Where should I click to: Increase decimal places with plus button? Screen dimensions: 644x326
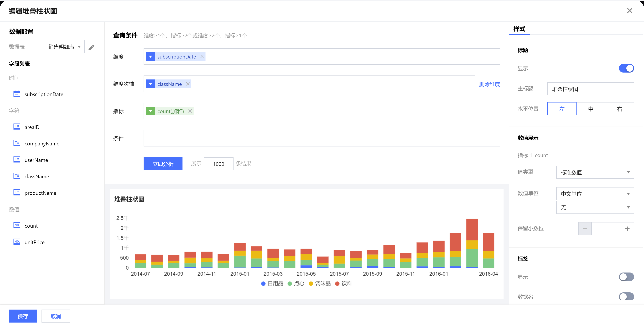[x=627, y=229]
